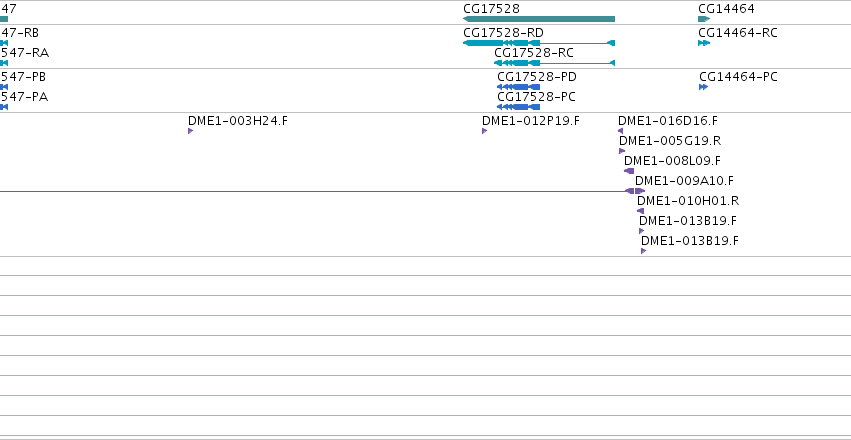The width and height of the screenshot is (851, 440).
Task: Click the CG14464-PC CDS arrow glyph
Action: [x=703, y=87]
